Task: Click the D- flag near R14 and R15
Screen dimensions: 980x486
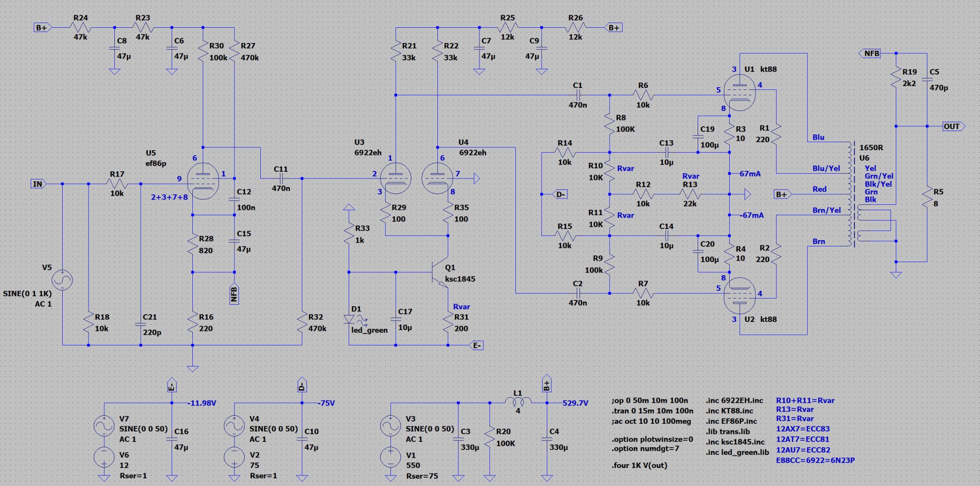Action: tap(560, 194)
